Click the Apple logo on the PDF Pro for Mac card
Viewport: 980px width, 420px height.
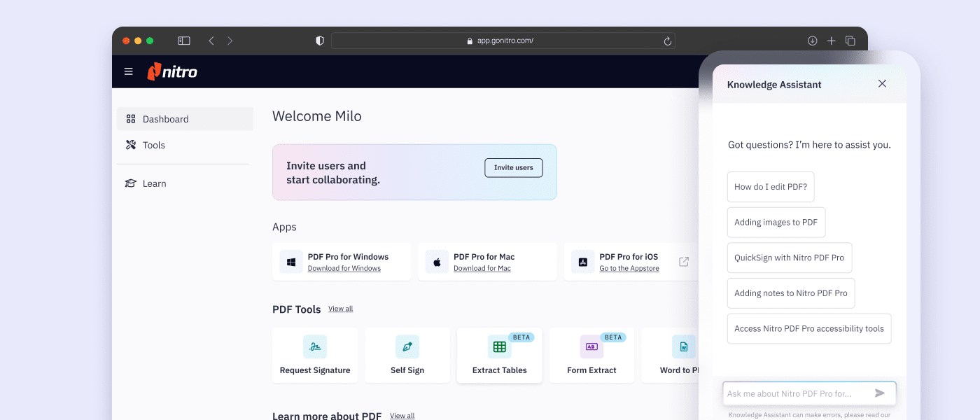[437, 261]
